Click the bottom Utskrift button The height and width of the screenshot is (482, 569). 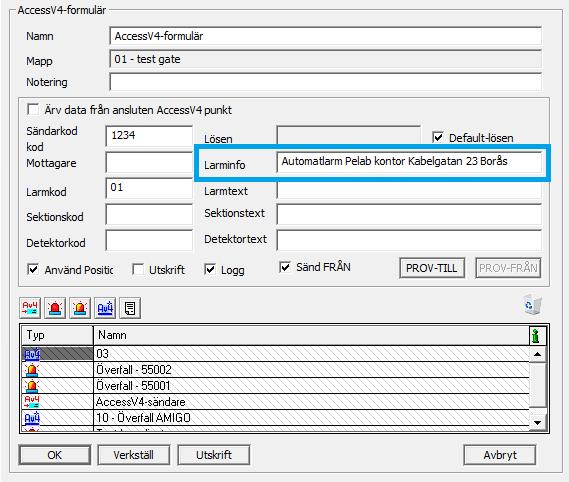[x=214, y=455]
